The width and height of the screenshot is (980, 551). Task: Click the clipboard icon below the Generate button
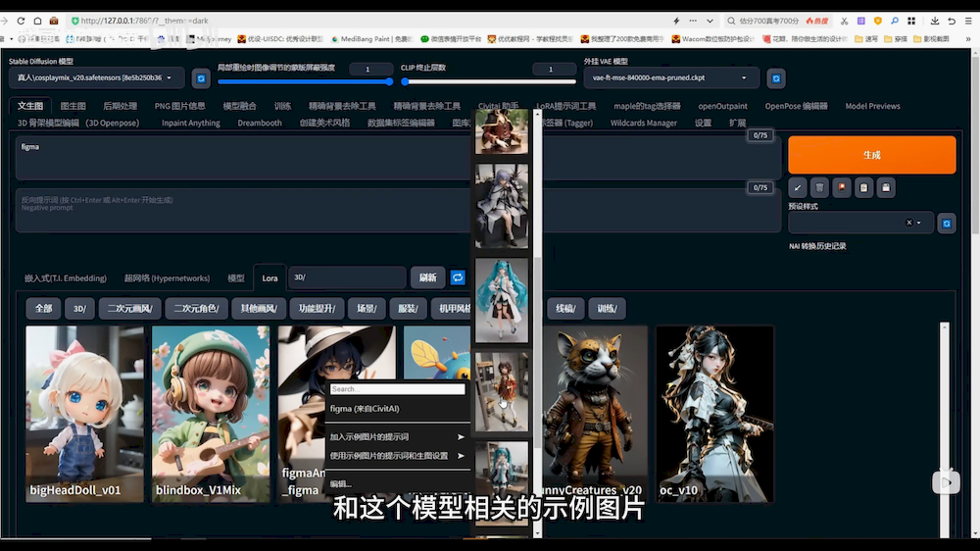point(863,187)
